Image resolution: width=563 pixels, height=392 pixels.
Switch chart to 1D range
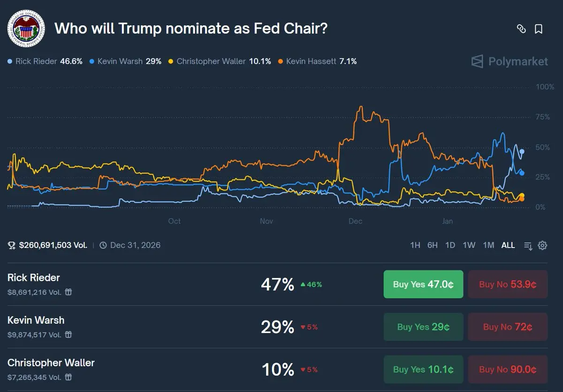450,245
